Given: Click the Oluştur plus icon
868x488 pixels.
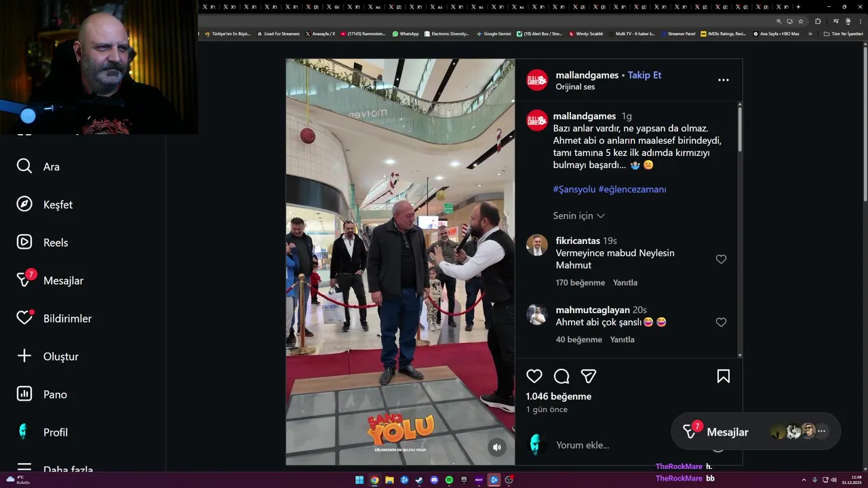Looking at the screenshot, I should click(x=24, y=356).
